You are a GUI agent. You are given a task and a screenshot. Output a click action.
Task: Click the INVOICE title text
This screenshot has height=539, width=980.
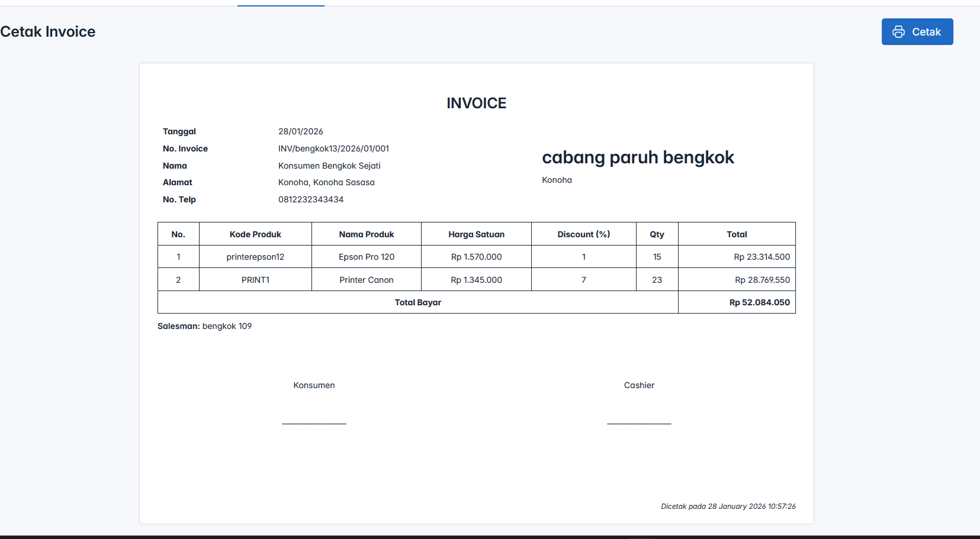[477, 103]
